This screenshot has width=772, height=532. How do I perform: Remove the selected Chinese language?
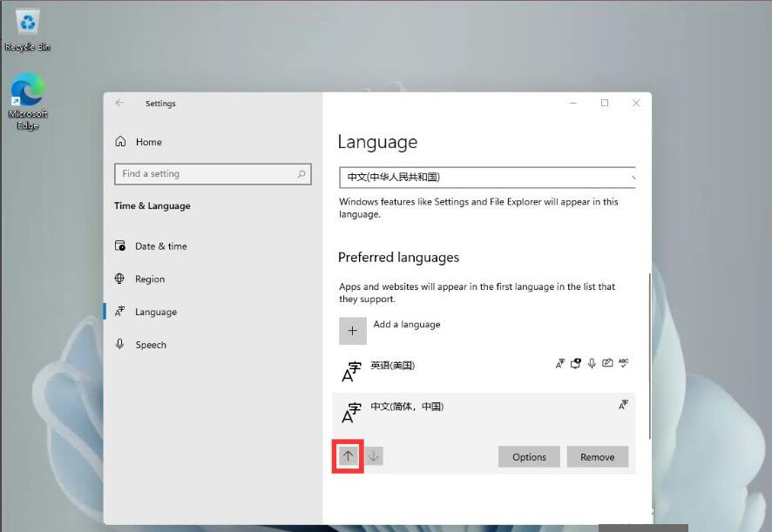tap(597, 457)
